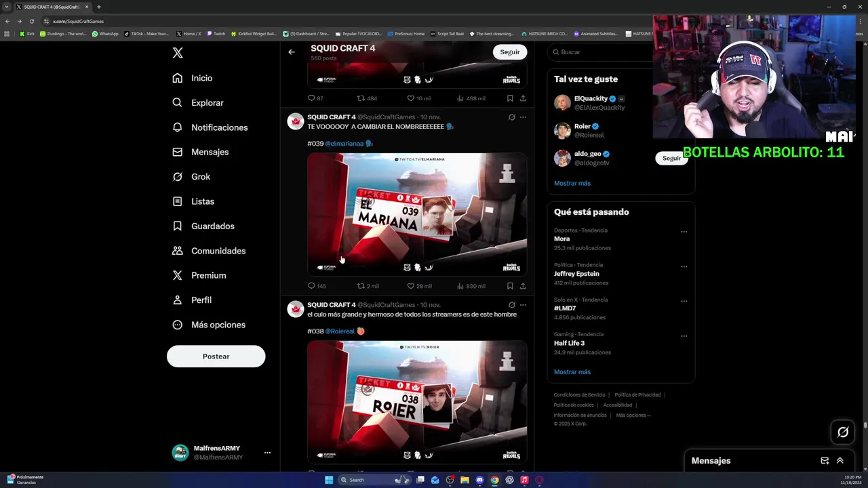Open Grok from the sidebar

(x=191, y=176)
